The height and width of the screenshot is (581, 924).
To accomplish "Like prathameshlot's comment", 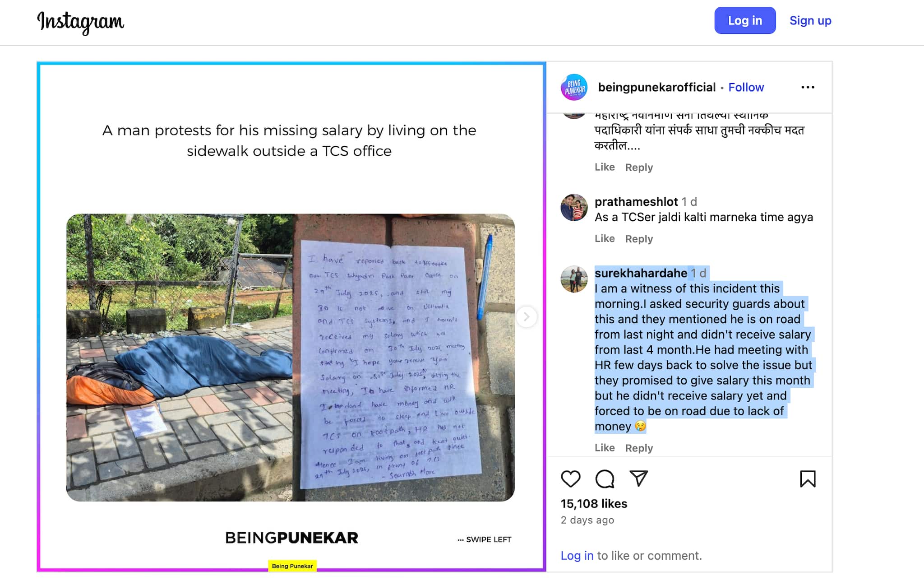I will (x=605, y=238).
